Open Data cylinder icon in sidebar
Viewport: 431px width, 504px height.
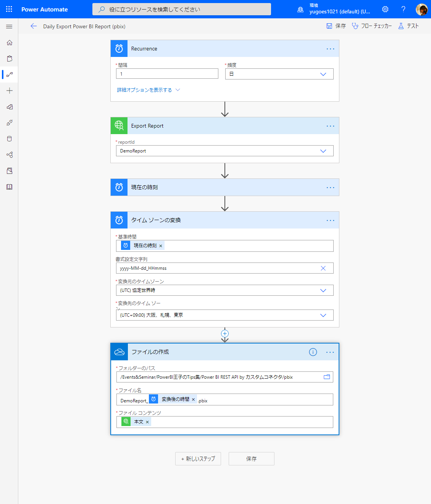[10, 139]
